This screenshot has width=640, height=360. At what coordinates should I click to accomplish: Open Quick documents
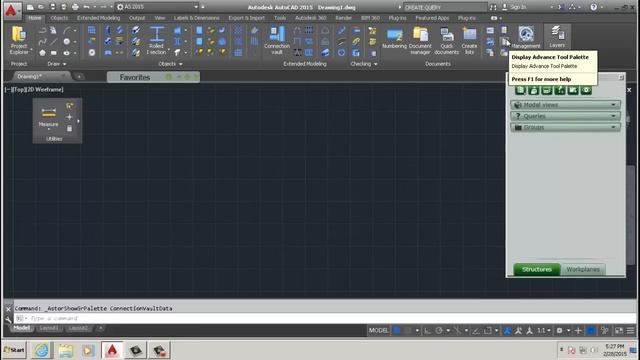447,40
